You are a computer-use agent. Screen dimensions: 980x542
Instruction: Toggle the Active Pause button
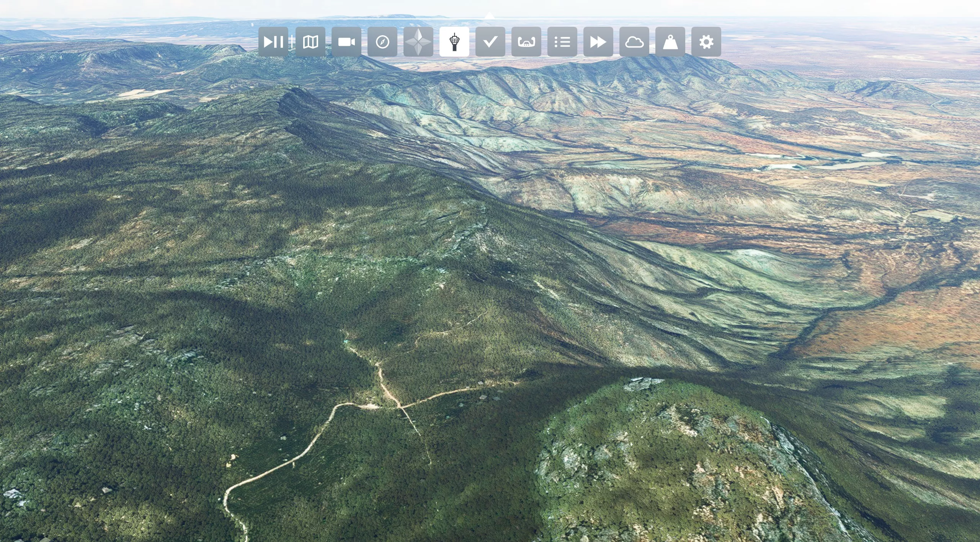pos(273,42)
